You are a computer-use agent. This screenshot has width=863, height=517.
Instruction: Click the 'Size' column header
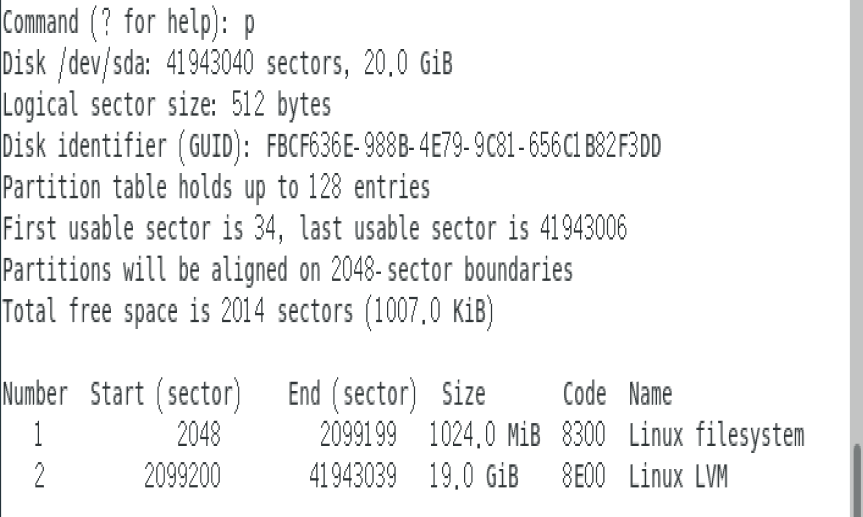463,393
